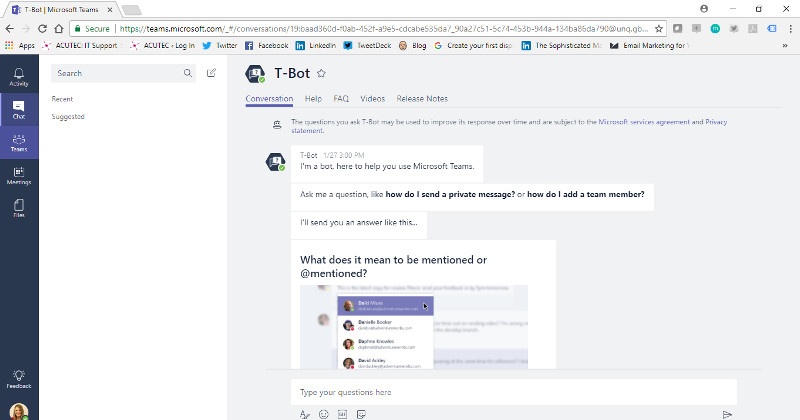Image resolution: width=800 pixels, height=420 pixels.
Task: Open the @mentioned example thumbnail
Action: point(414,327)
